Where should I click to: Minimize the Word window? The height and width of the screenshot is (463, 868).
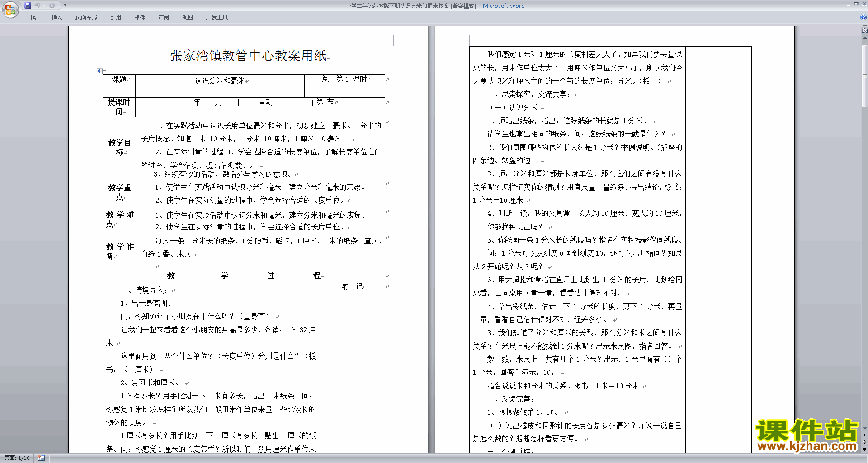[848, 4]
